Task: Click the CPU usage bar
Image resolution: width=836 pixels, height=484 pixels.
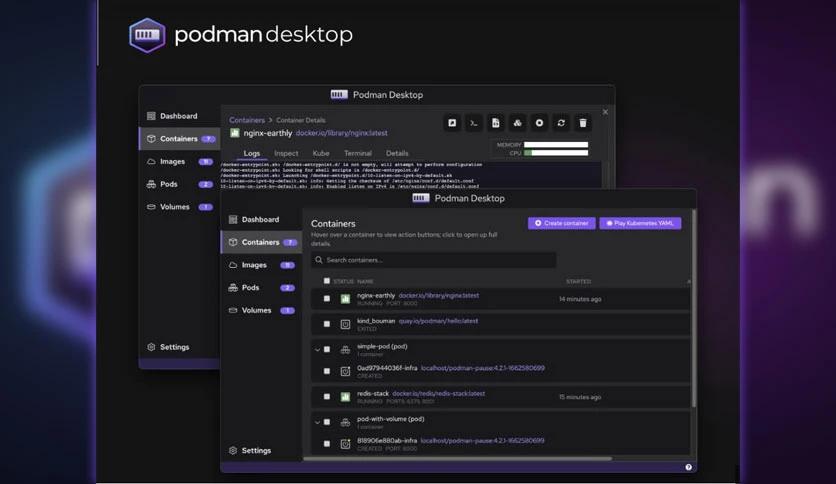Action: point(556,153)
